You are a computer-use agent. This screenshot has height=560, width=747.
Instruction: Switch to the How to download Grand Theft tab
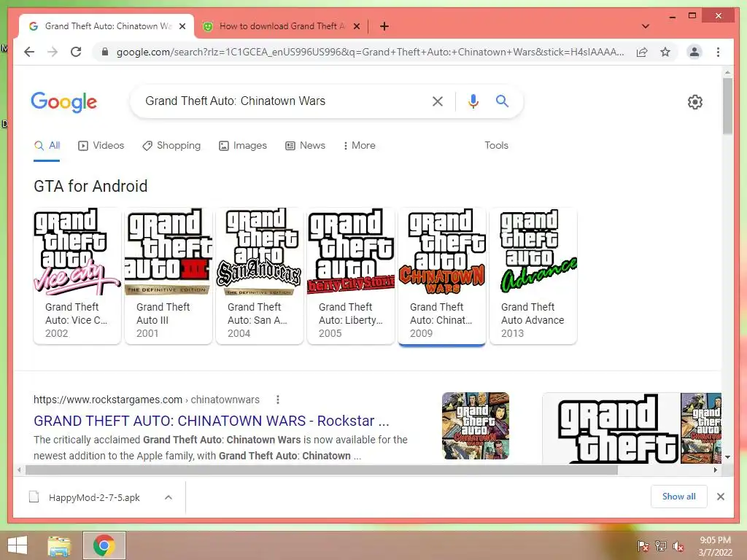(x=282, y=26)
